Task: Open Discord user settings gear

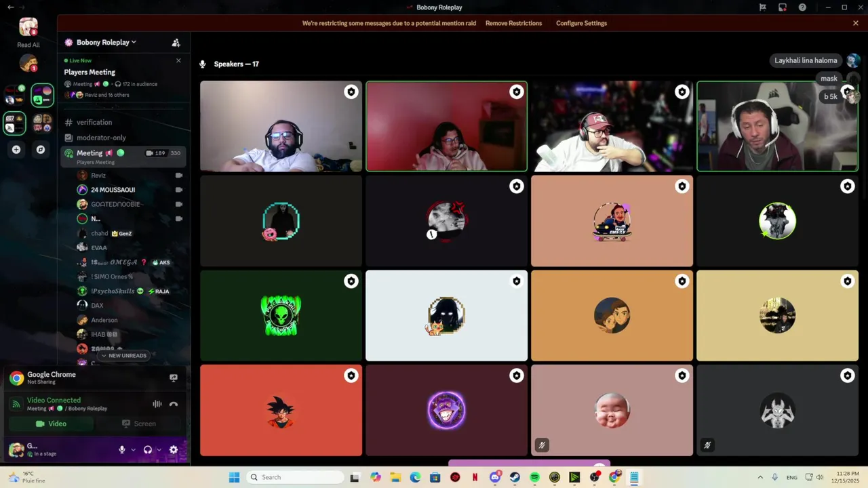Action: pyautogui.click(x=174, y=449)
